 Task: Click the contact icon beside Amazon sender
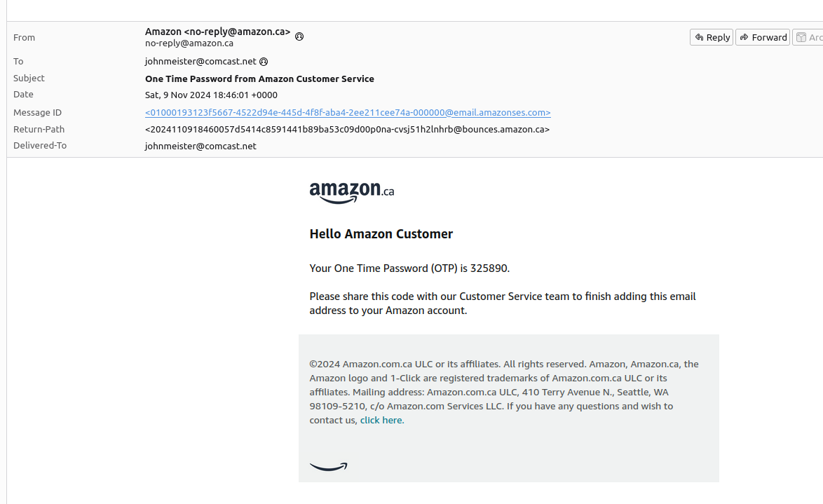coord(299,36)
